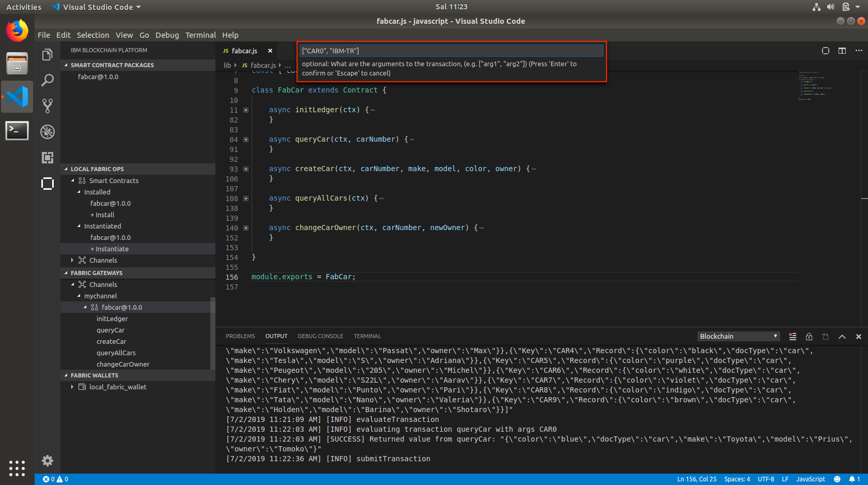Open Activities overview in top bar
Viewport: 868px width, 485px height.
pyautogui.click(x=24, y=7)
